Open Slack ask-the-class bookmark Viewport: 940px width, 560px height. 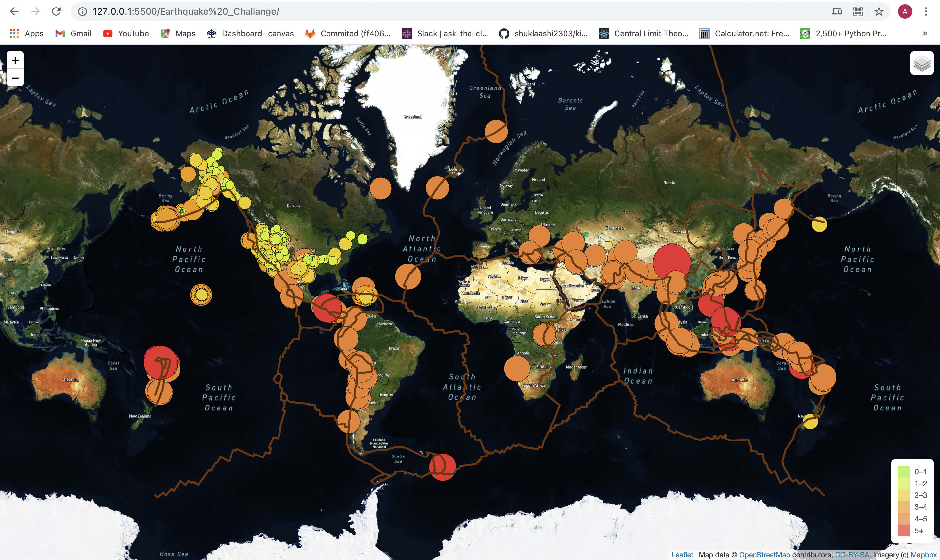click(445, 34)
